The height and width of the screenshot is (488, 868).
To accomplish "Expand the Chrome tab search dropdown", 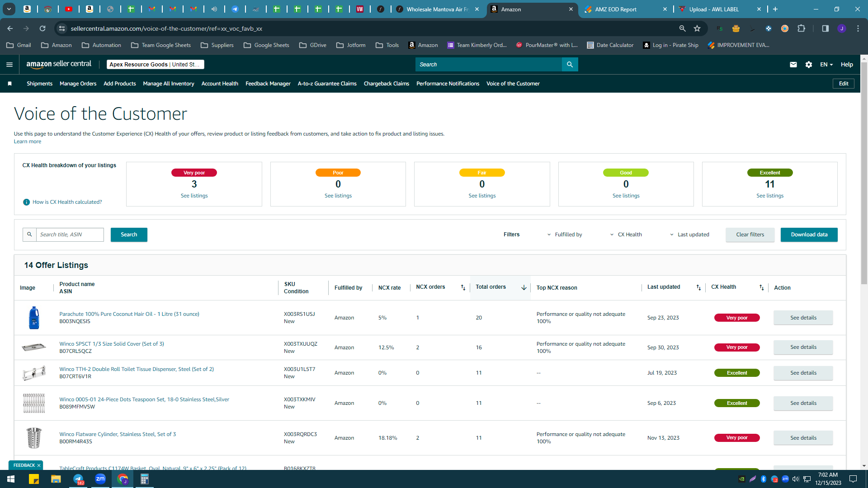I will pyautogui.click(x=9, y=9).
